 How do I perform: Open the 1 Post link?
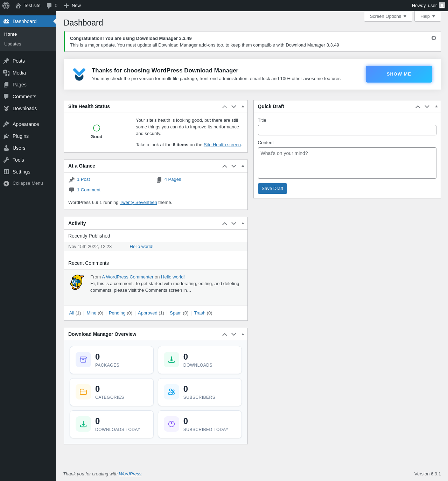tap(83, 179)
